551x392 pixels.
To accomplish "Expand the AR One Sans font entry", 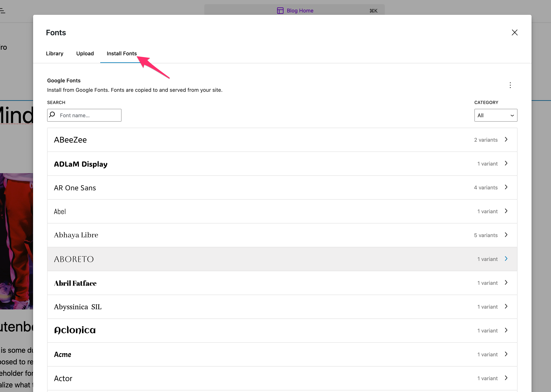I will pyautogui.click(x=282, y=188).
